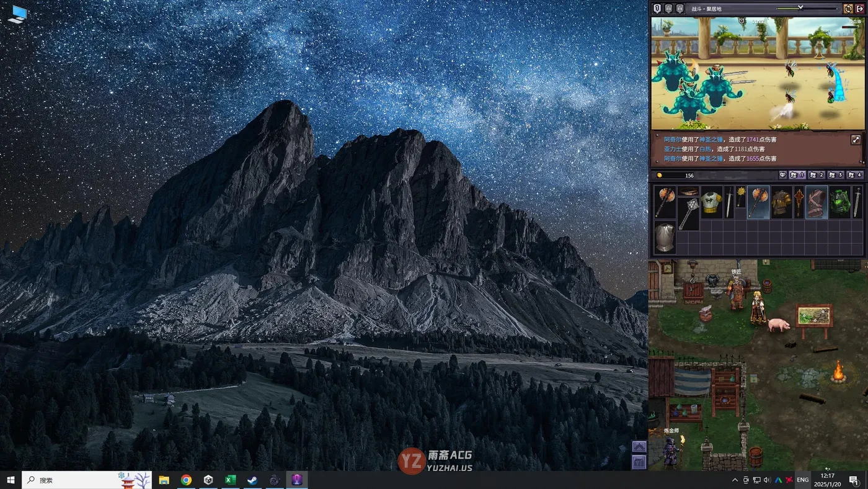Open Google Chrome from taskbar
Viewport: 868px width, 489px height.
click(186, 480)
